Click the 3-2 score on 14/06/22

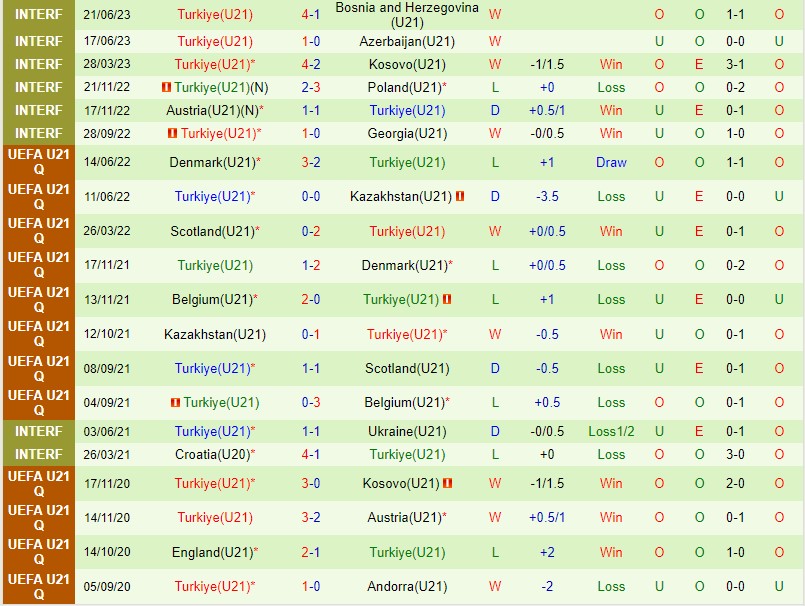click(x=311, y=163)
